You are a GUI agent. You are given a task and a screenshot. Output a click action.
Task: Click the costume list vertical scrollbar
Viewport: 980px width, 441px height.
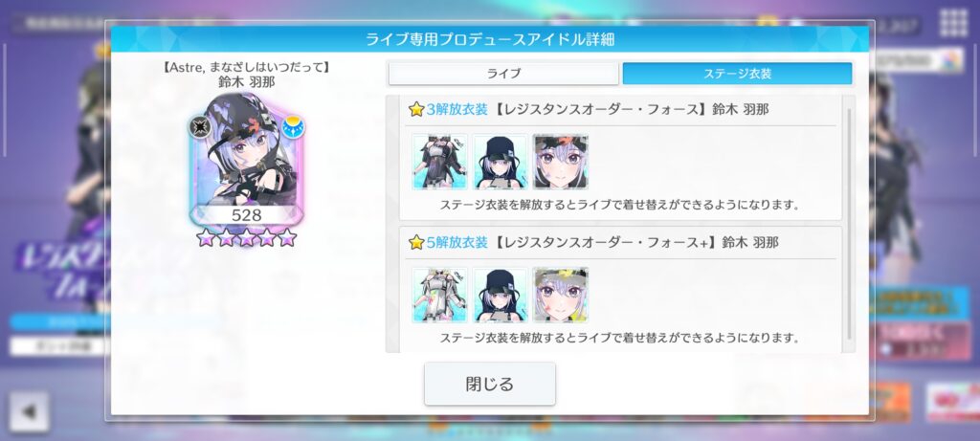point(849,224)
